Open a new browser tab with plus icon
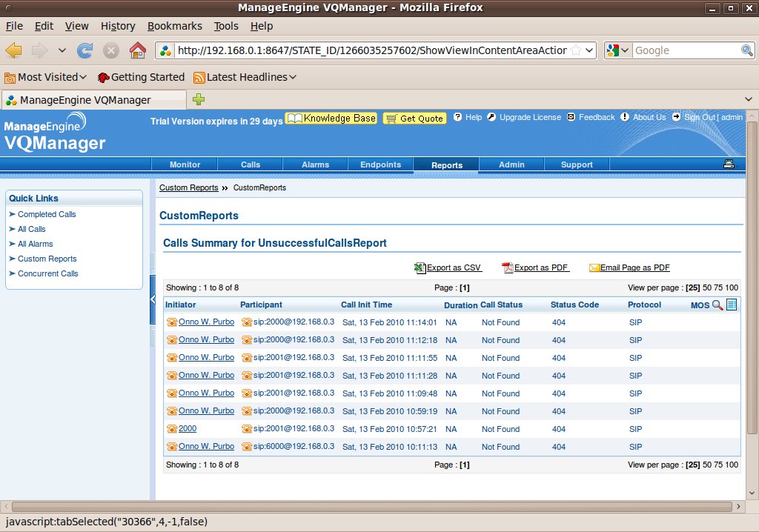 pyautogui.click(x=199, y=99)
